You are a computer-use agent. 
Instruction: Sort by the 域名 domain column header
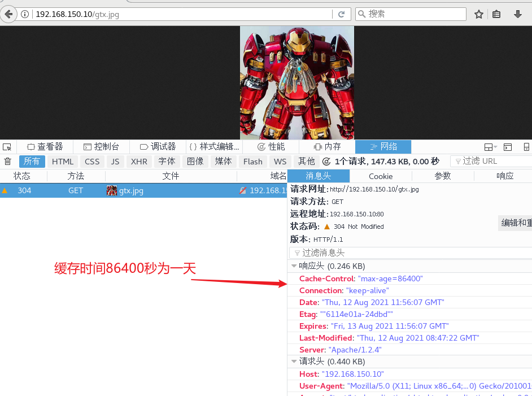[262, 176]
